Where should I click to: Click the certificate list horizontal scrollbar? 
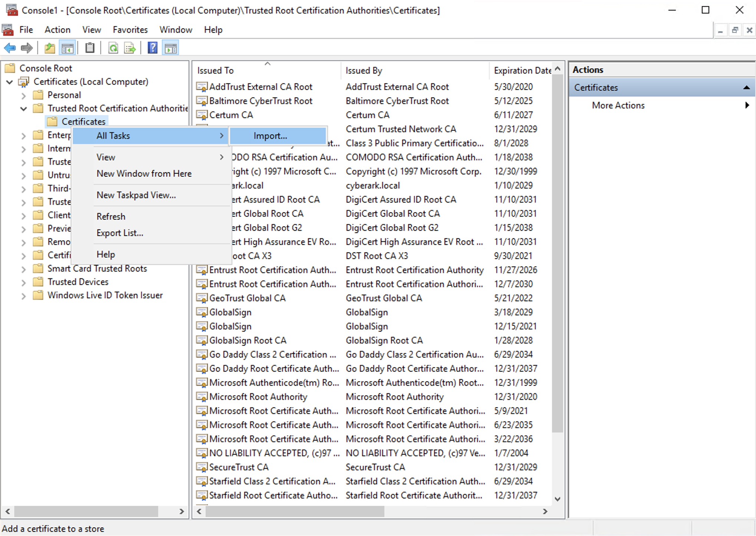pyautogui.click(x=295, y=512)
